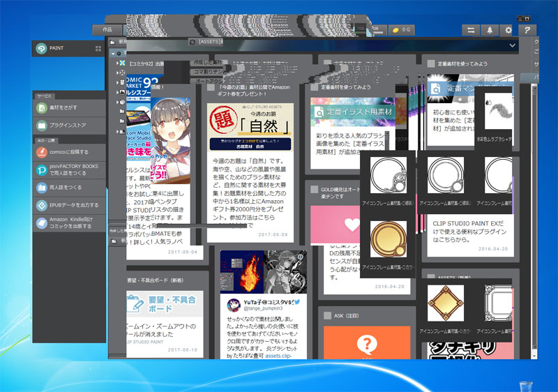
Task: Click the Twitter bird on YuTa子 post
Action: pos(297,301)
